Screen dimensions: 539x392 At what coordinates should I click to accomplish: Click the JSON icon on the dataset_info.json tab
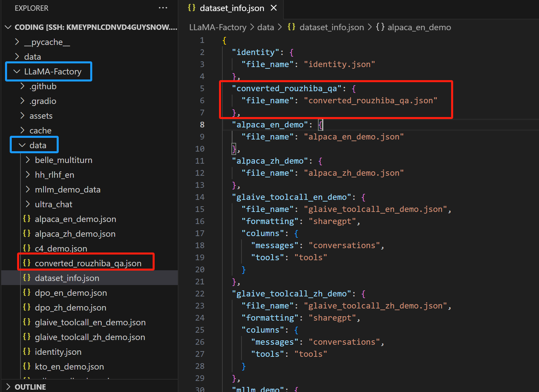[x=192, y=8]
